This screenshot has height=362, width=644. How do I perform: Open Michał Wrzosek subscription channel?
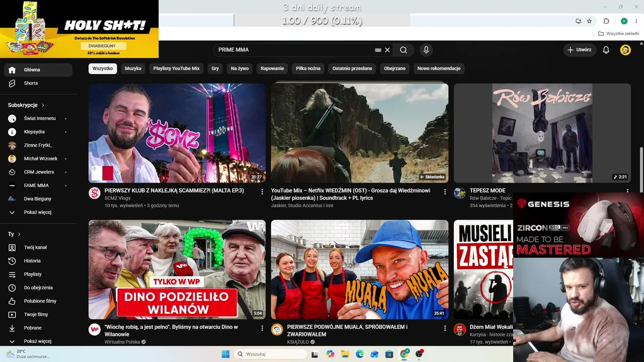(x=38, y=158)
